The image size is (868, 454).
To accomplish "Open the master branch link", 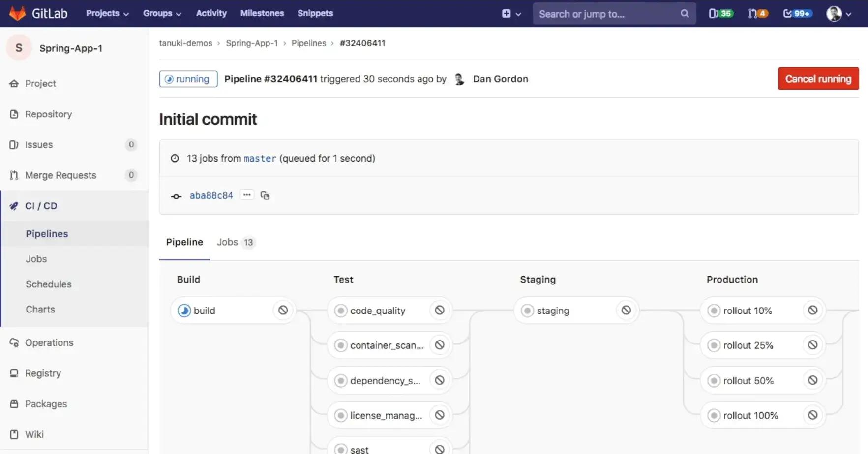I will [x=260, y=158].
